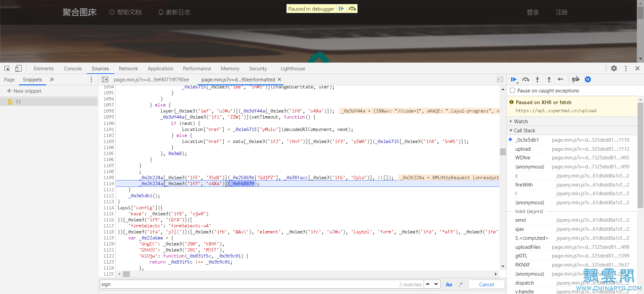Screen dimensions: 644x294
Task: Go to previous search match
Action: pyautogui.click(x=428, y=284)
